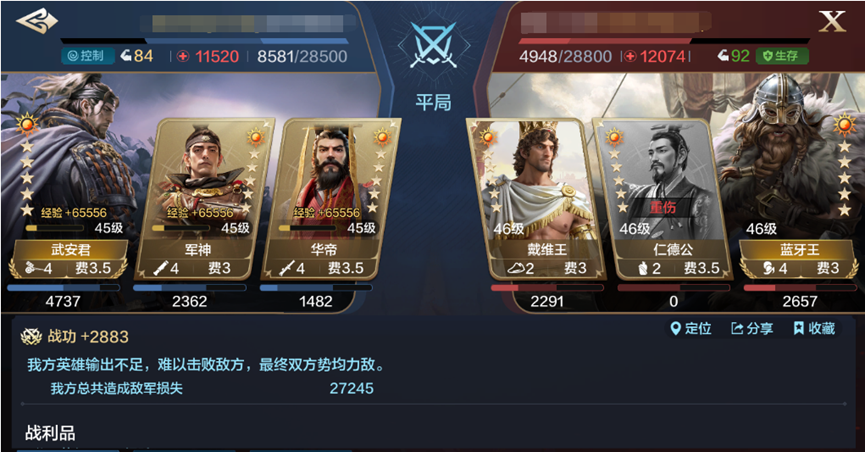Click the red cross wounded icon 11520

183,56
